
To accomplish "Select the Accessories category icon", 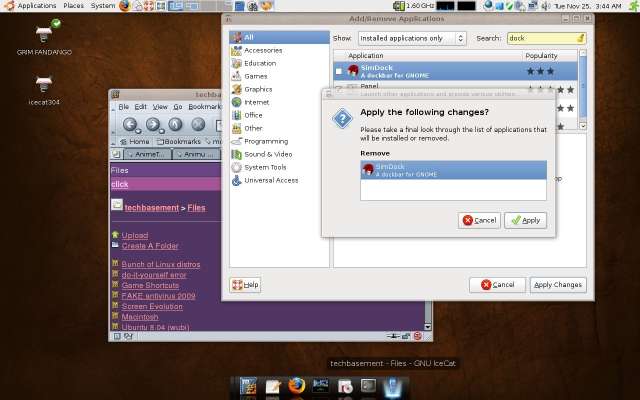I will pyautogui.click(x=237, y=51).
